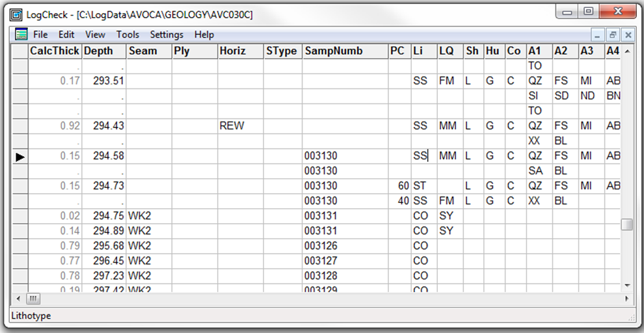The height and width of the screenshot is (333, 644).
Task: Click the Depth column header
Action: tap(104, 51)
